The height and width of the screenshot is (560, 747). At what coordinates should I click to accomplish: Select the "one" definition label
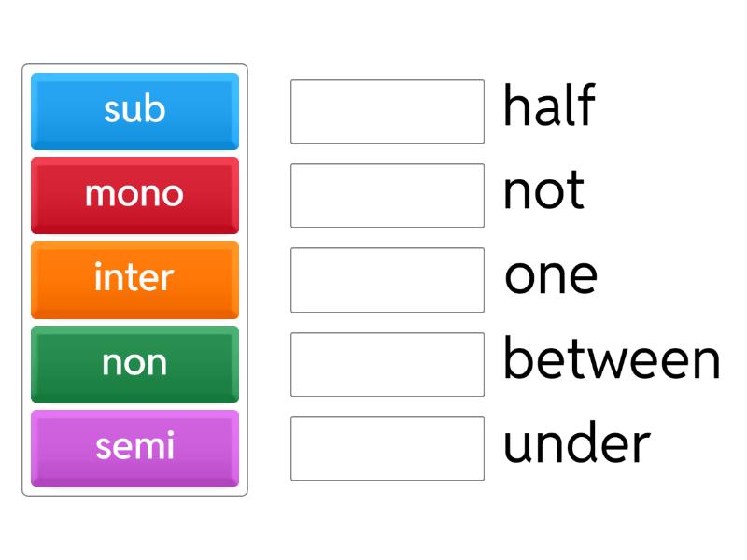click(551, 275)
